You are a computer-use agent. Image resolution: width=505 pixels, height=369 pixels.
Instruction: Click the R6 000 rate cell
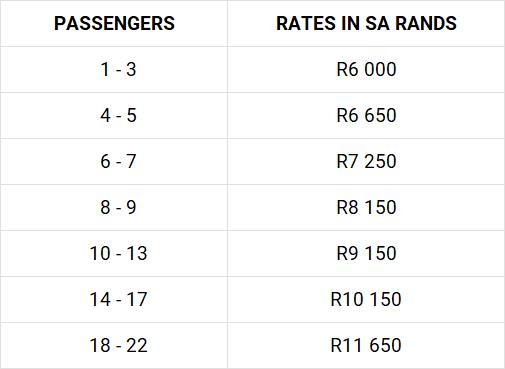point(366,69)
